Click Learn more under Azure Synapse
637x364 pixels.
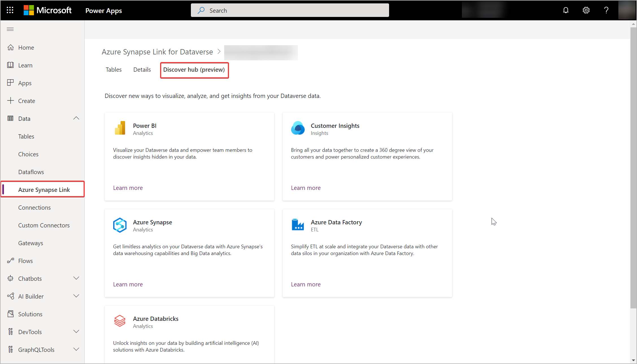128,284
